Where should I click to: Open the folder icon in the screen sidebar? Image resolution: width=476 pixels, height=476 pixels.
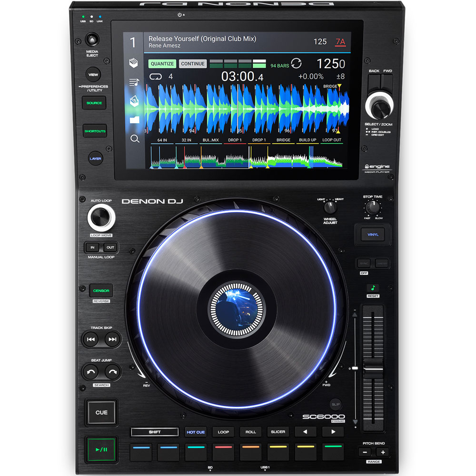[135, 120]
